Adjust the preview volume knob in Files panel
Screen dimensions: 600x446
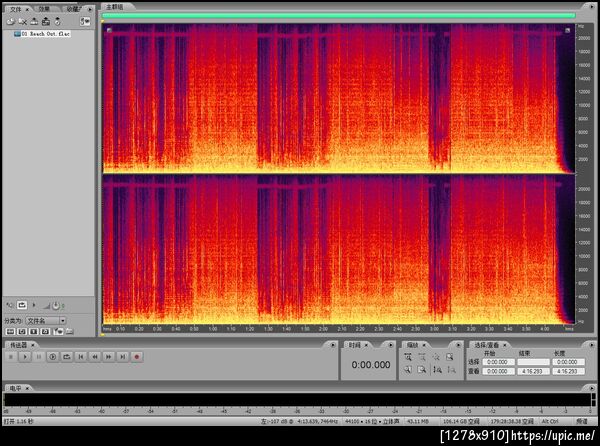click(x=56, y=306)
